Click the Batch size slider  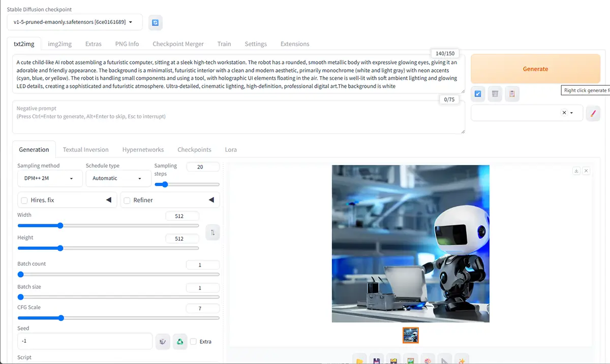[118, 297]
